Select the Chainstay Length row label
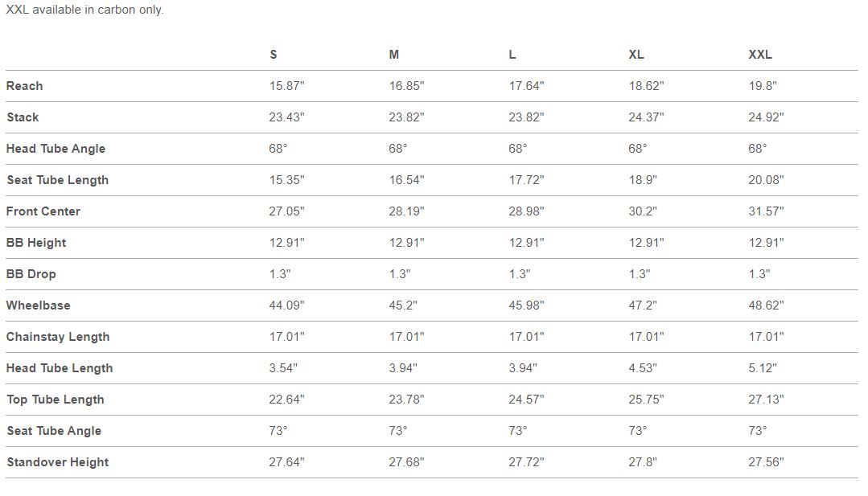 click(58, 337)
